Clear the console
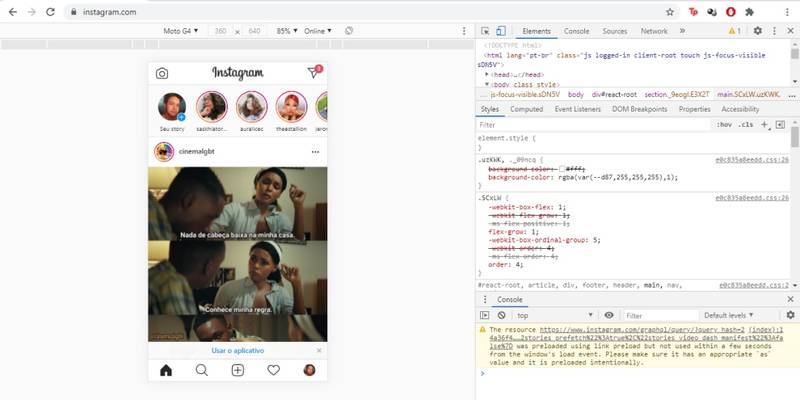This screenshot has width=800, height=400. click(502, 315)
